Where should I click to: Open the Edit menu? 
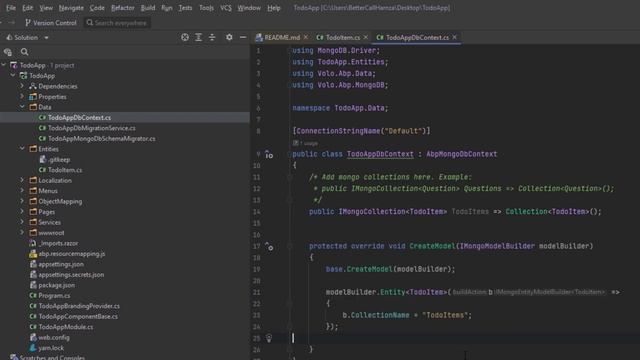click(x=28, y=8)
